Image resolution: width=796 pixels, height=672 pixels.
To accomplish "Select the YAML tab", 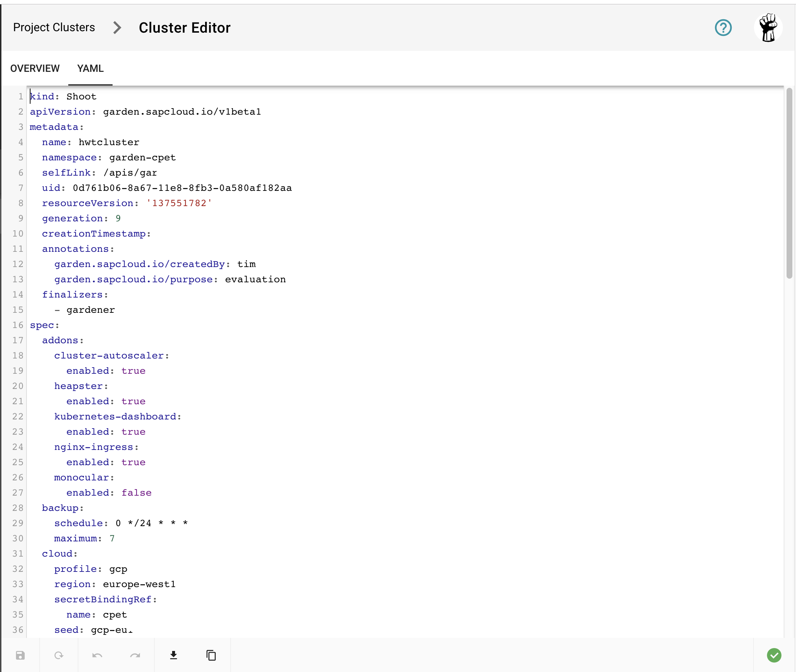I will [90, 69].
